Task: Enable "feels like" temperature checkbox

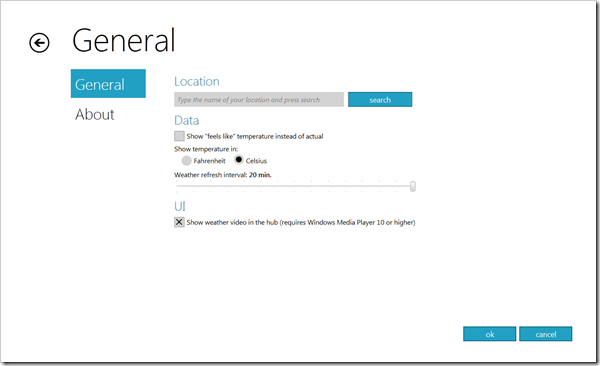Action: click(179, 136)
